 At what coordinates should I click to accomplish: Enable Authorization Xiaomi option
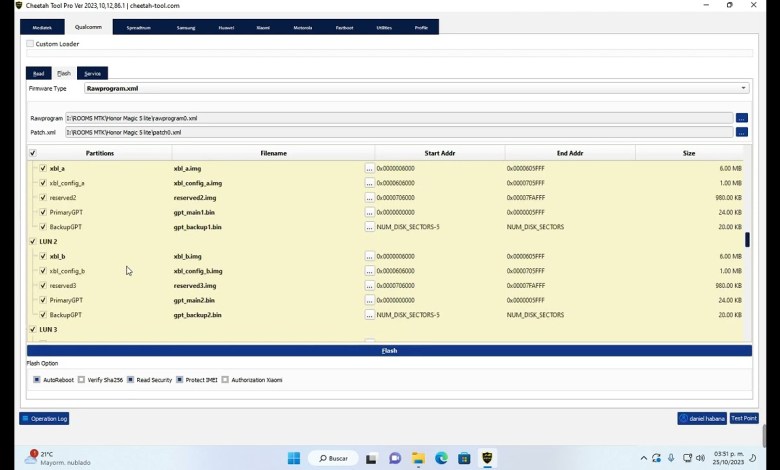225,379
